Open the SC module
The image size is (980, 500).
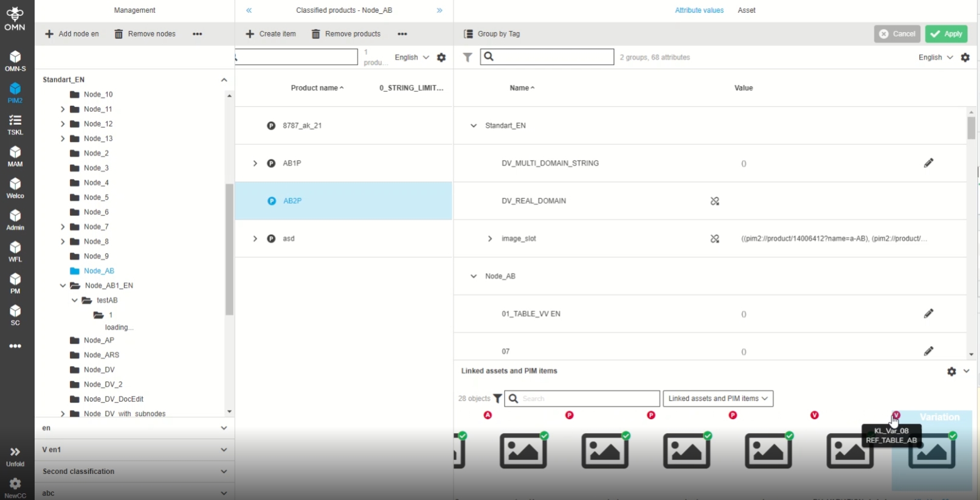(15, 315)
